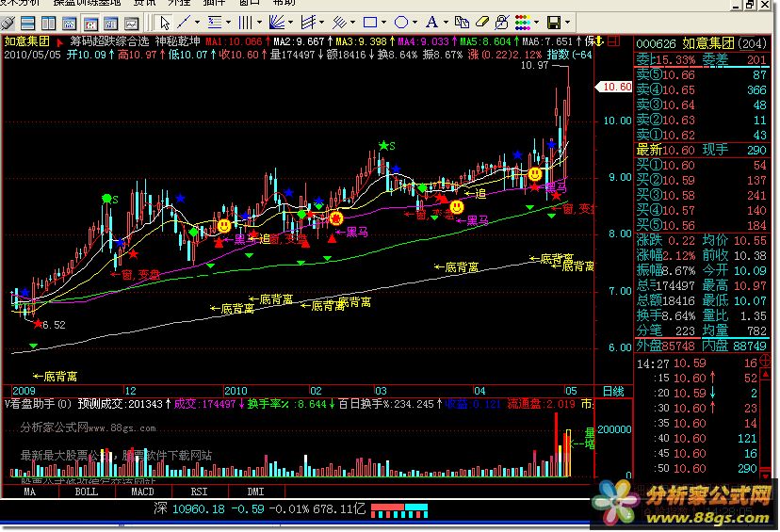The image size is (780, 532).
Task: Select the arrow pointer tool
Action: click(165, 21)
